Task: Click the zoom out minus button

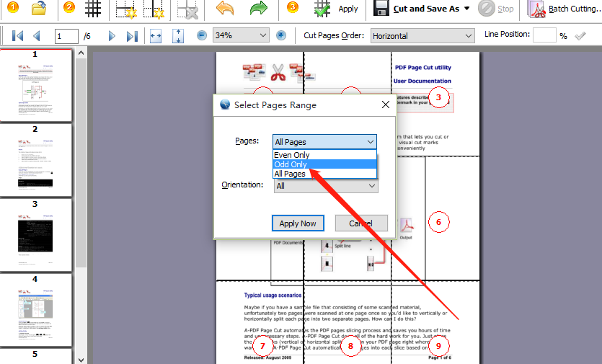Action: point(202,35)
